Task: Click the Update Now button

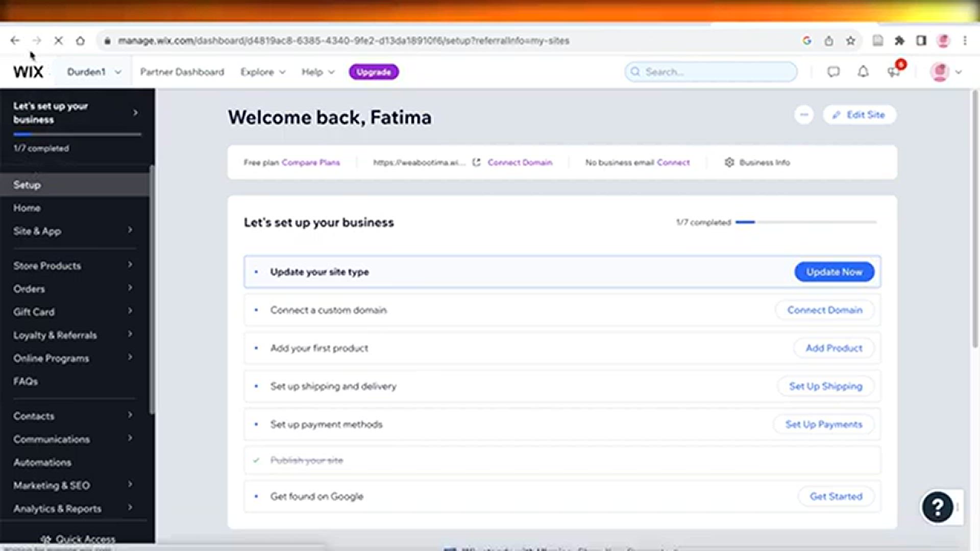Action: point(834,272)
